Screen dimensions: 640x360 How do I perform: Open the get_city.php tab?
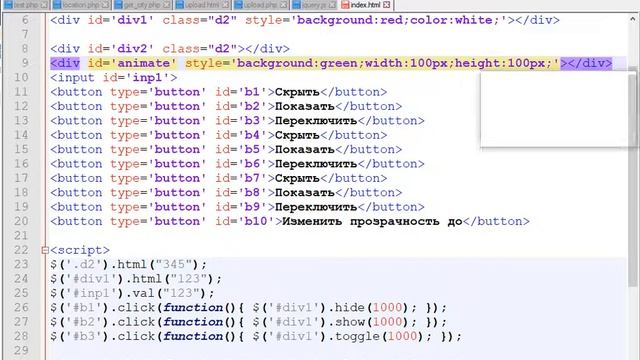[x=142, y=5]
